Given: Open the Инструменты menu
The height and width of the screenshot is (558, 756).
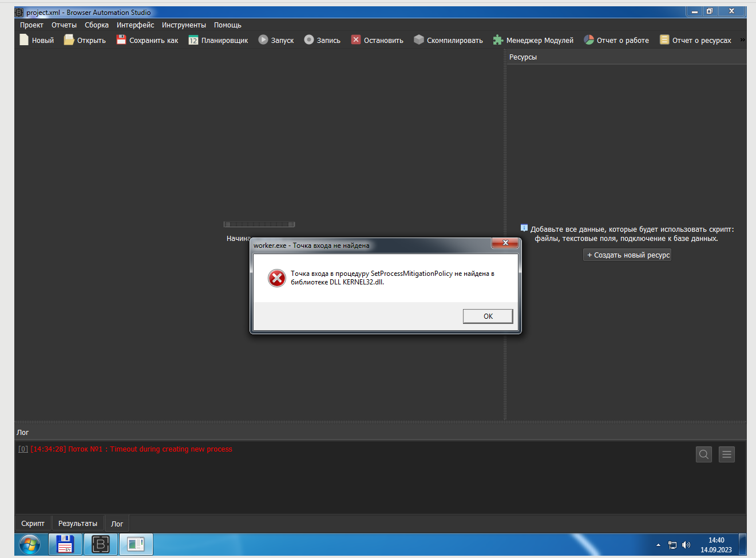Looking at the screenshot, I should coord(184,25).
